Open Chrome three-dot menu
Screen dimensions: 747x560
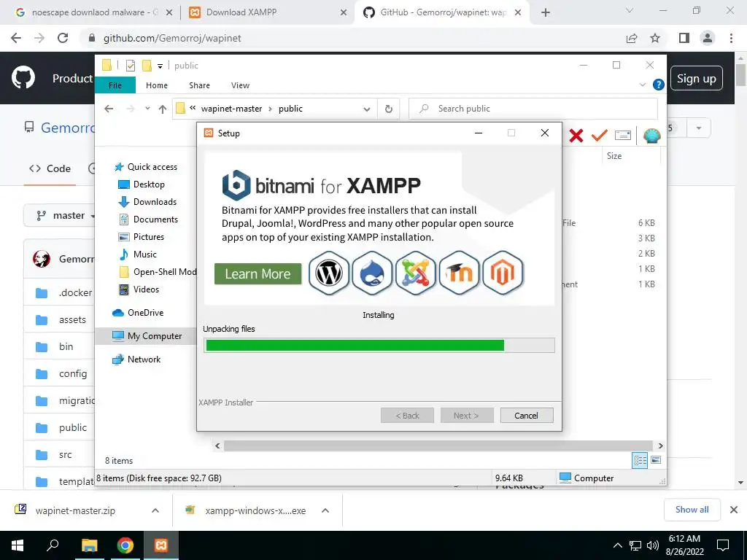[731, 38]
